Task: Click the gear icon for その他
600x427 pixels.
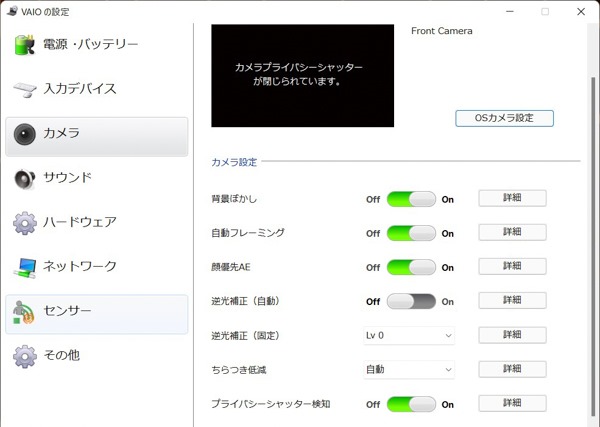Action: coord(25,356)
